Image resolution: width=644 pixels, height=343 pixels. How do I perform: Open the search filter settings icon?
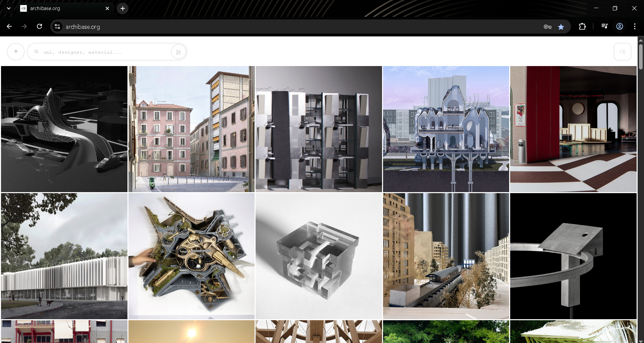(x=178, y=52)
